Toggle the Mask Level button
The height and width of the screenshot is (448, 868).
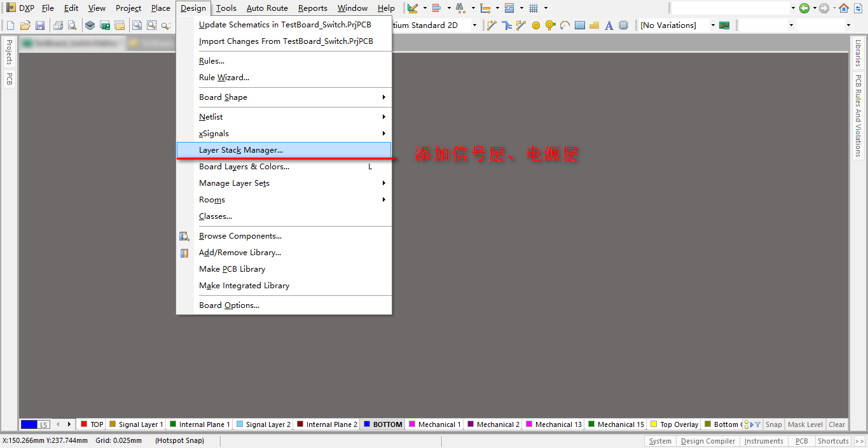coord(805,424)
